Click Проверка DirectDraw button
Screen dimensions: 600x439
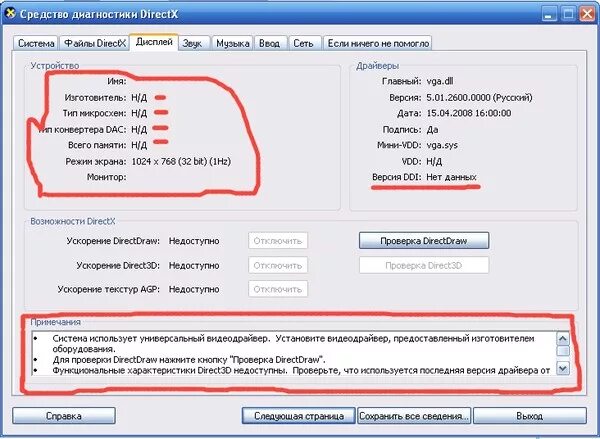(424, 241)
